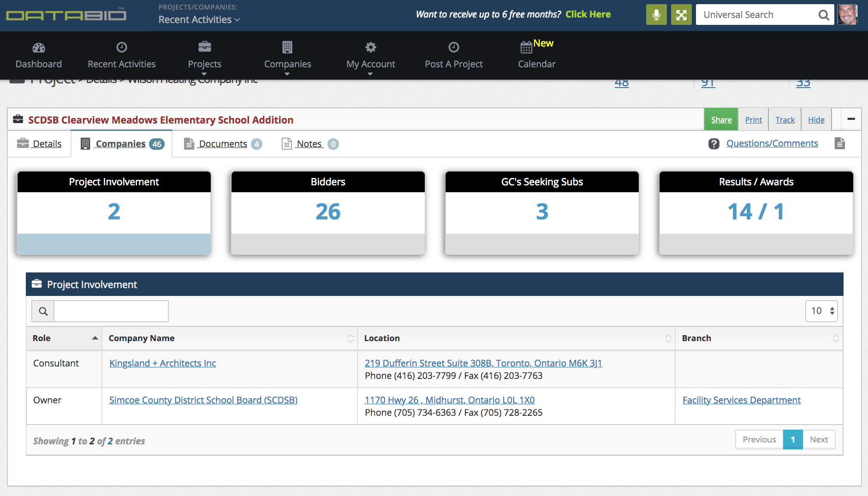The image size is (868, 496).
Task: Expand the Companies menu arrow
Action: [x=287, y=74]
